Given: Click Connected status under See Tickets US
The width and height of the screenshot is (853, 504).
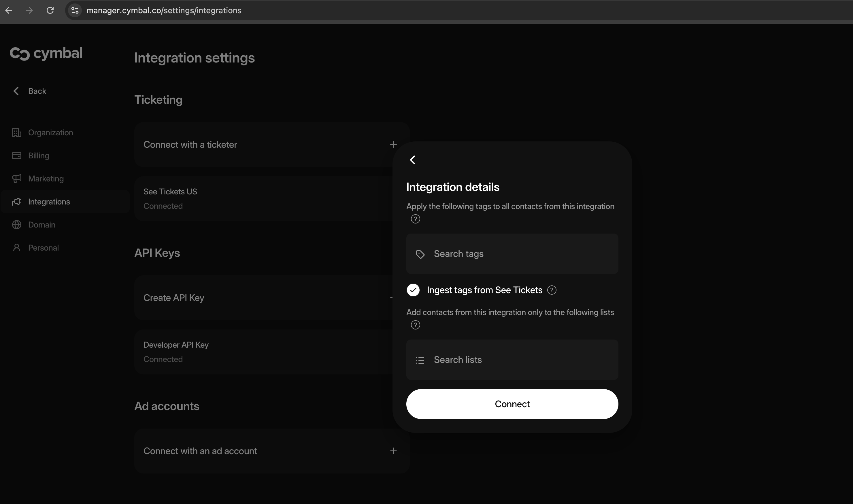Looking at the screenshot, I should (163, 206).
